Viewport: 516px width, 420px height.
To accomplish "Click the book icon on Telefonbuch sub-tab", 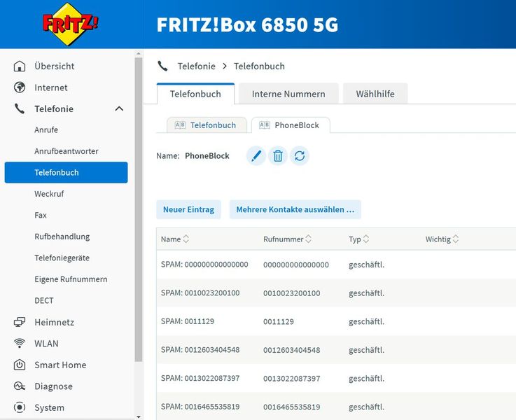I will (180, 125).
